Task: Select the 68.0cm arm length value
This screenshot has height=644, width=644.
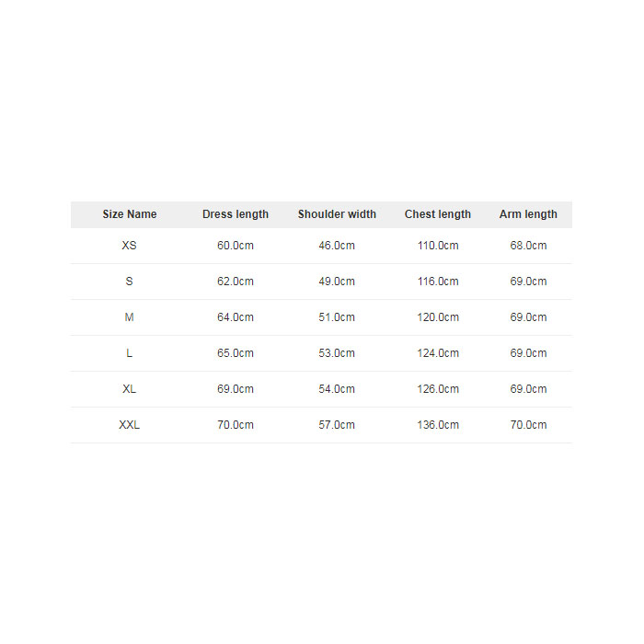Action: (528, 246)
